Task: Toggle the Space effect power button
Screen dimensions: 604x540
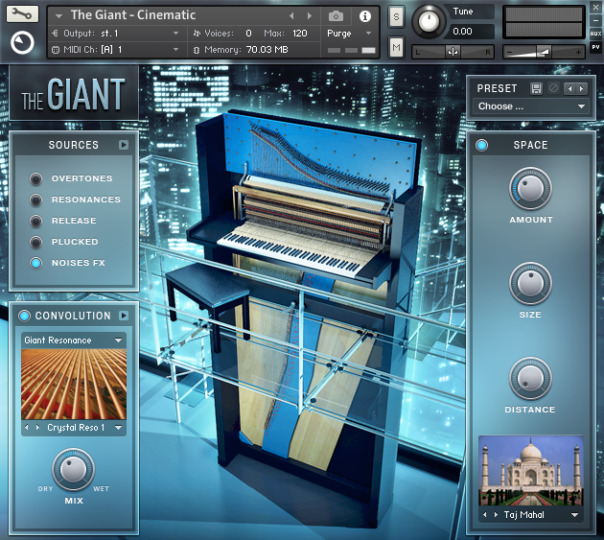Action: (x=482, y=145)
